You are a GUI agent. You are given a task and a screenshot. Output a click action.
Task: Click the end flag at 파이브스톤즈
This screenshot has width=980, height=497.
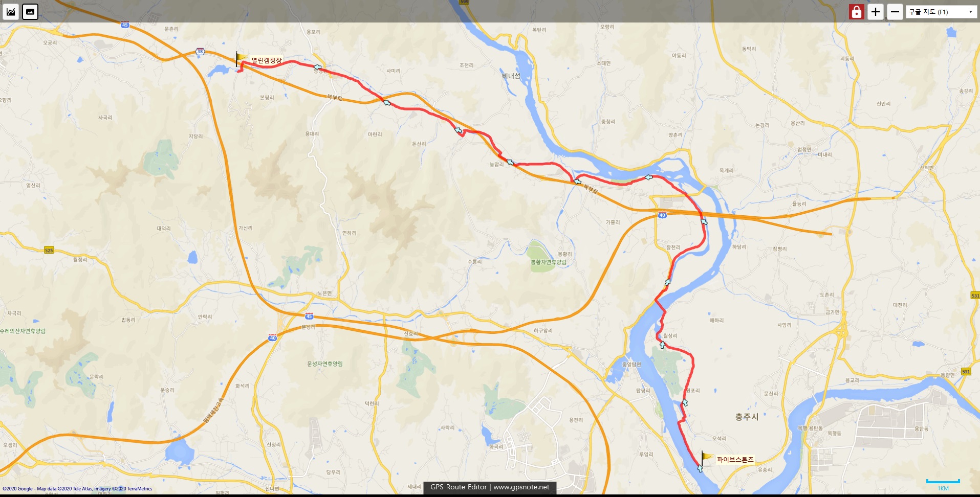706,458
